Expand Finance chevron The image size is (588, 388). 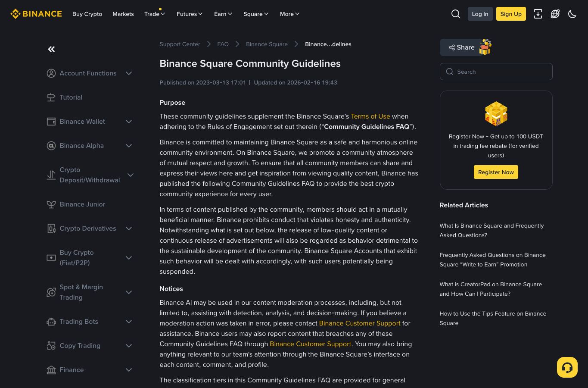click(x=129, y=370)
